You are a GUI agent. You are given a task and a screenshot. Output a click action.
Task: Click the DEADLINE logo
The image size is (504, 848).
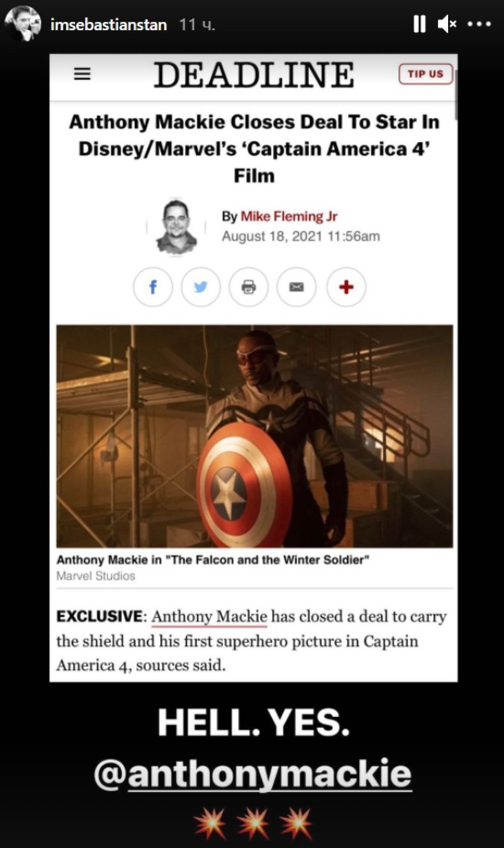pyautogui.click(x=254, y=75)
